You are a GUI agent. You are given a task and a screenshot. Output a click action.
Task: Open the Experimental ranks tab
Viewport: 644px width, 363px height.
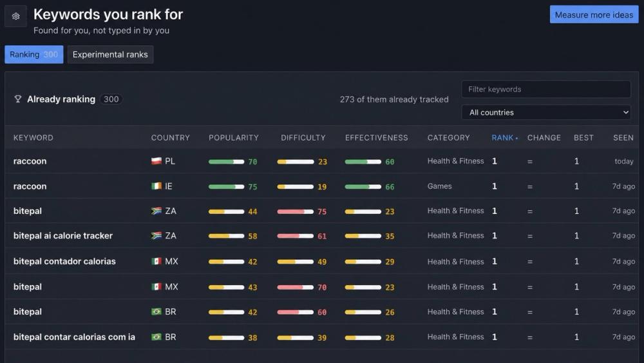click(110, 54)
